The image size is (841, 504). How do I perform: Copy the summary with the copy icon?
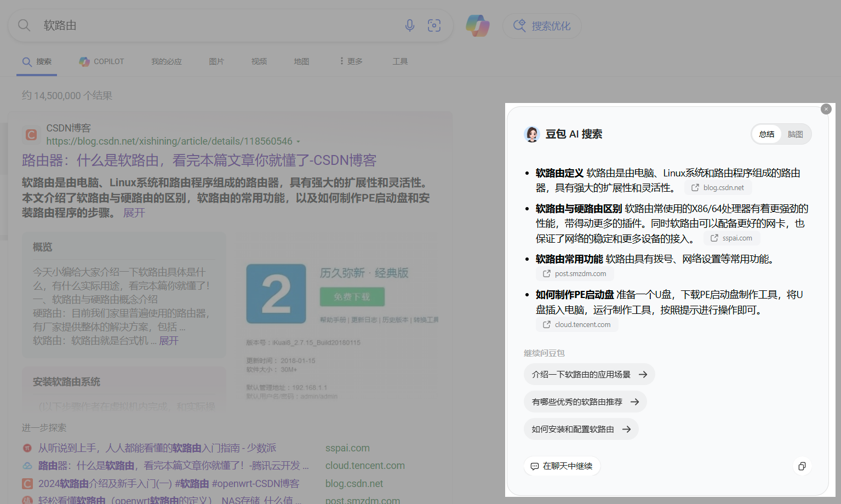802,466
